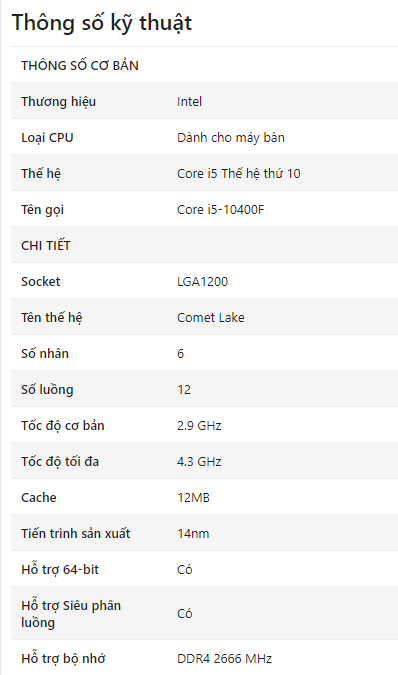Click 'Dành cho máy bàn' CPU type value
This screenshot has width=398, height=675.
[231, 137]
